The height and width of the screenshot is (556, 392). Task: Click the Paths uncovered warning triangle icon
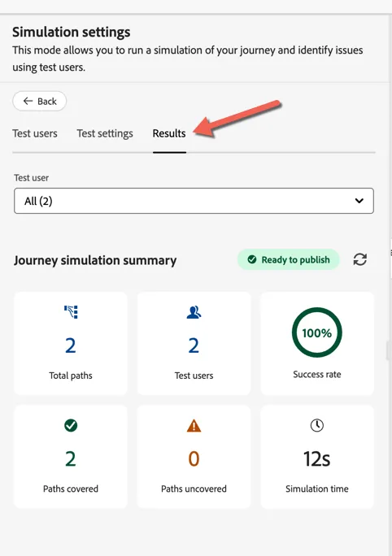[194, 425]
